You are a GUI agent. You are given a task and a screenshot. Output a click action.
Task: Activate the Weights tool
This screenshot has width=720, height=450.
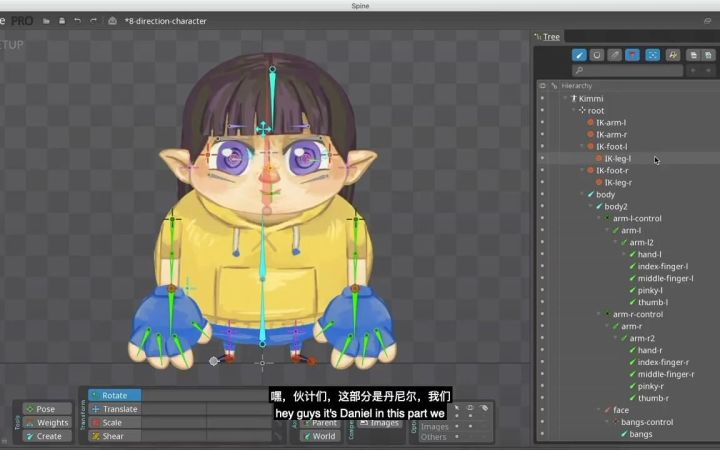coord(47,422)
